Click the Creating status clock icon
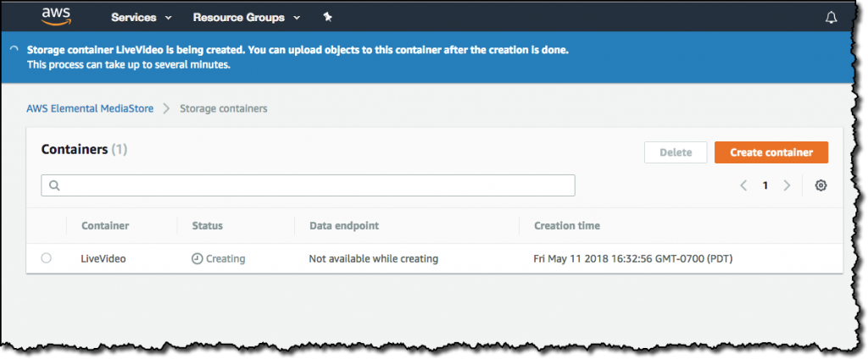 (x=197, y=258)
